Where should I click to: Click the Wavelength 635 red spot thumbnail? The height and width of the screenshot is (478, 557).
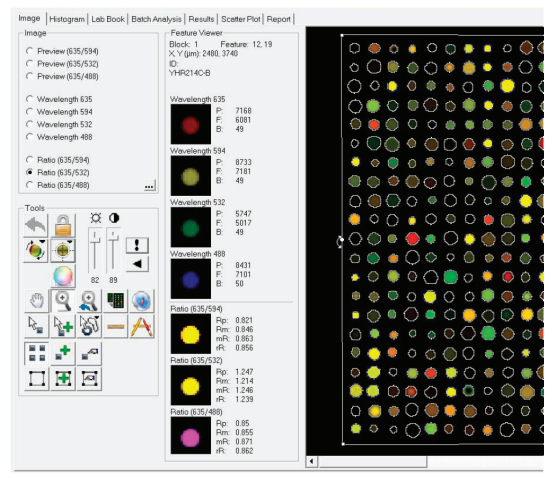tap(191, 124)
